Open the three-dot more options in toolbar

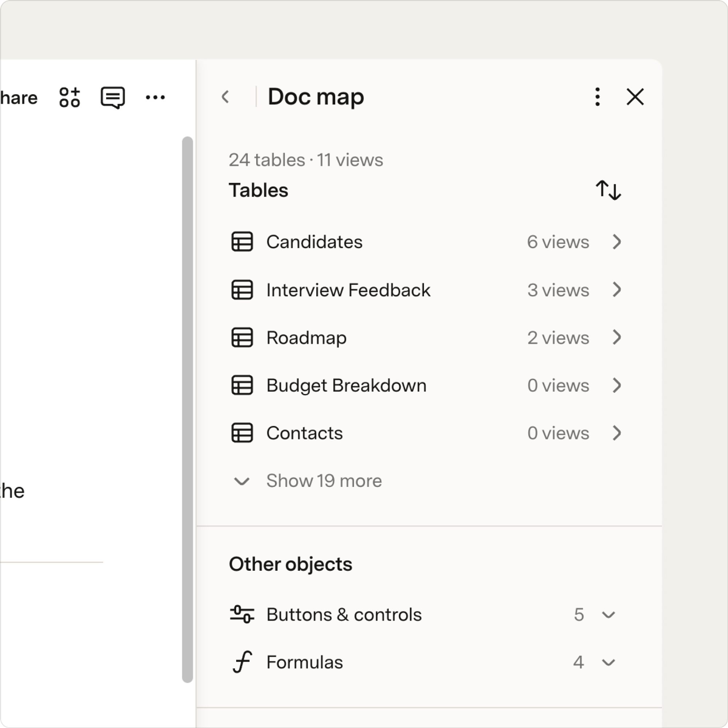pyautogui.click(x=155, y=97)
